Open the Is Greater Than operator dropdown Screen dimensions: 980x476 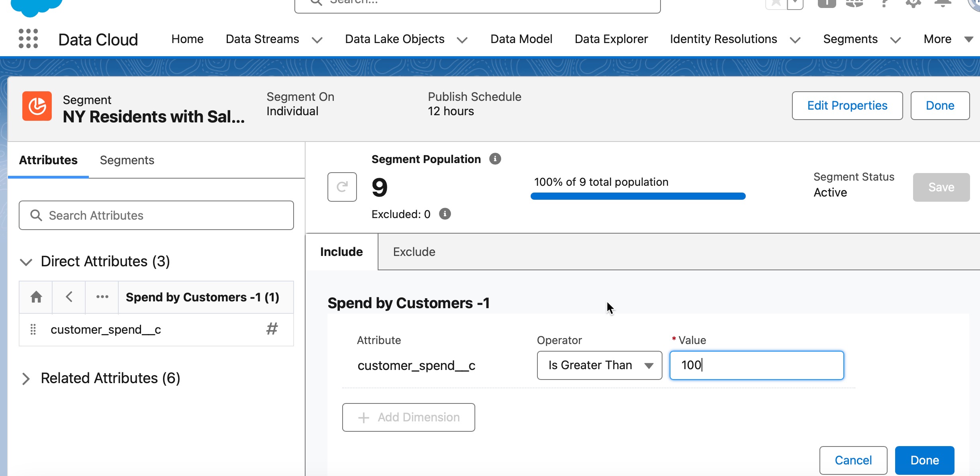click(x=599, y=365)
